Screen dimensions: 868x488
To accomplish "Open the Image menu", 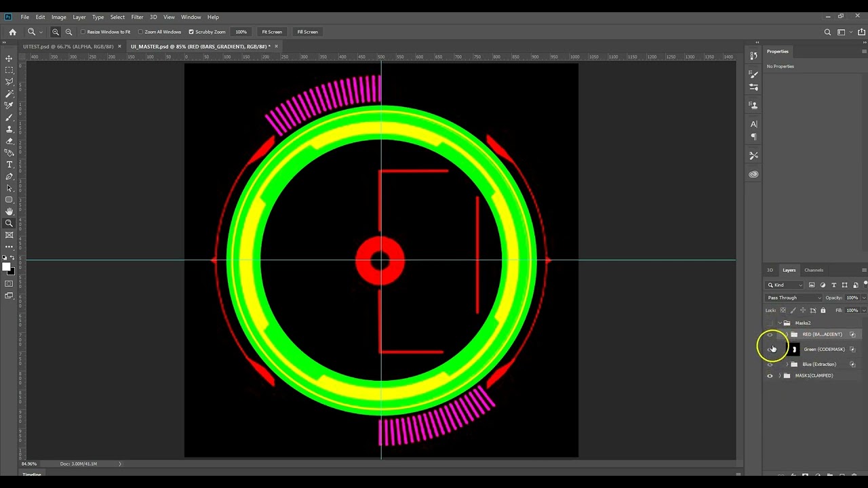I will coord(59,17).
